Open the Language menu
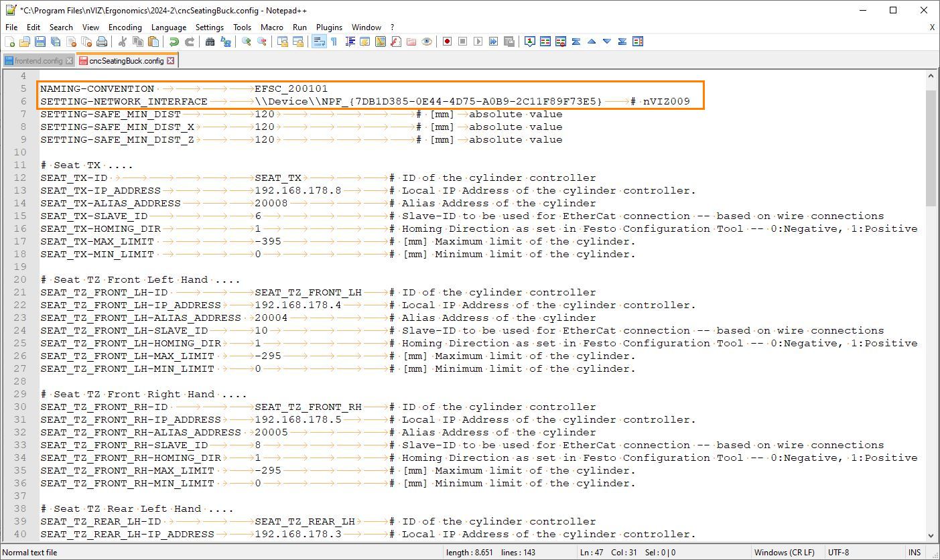Image resolution: width=940 pixels, height=560 pixels. click(169, 27)
